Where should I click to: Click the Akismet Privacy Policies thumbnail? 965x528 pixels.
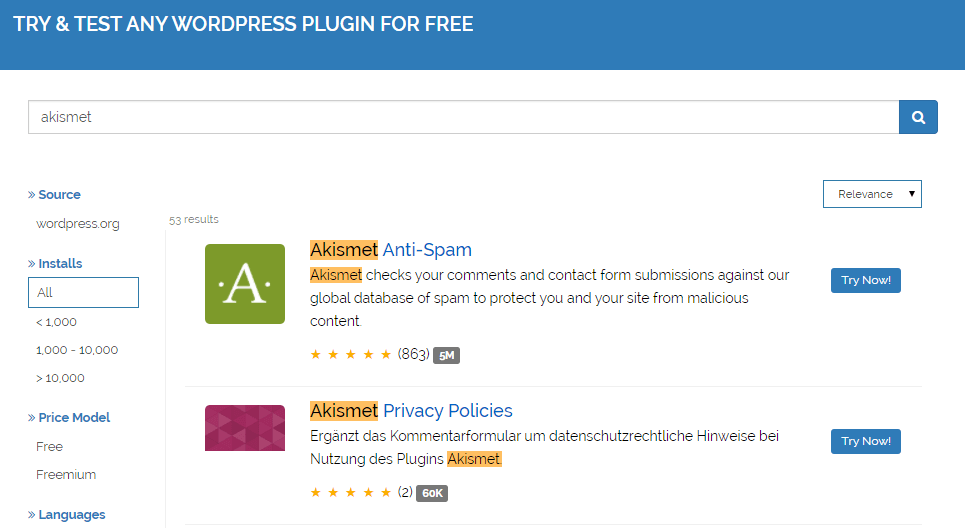(245, 428)
